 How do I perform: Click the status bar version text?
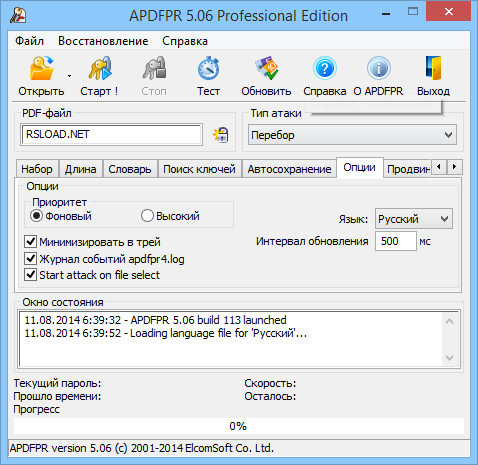pos(142,448)
